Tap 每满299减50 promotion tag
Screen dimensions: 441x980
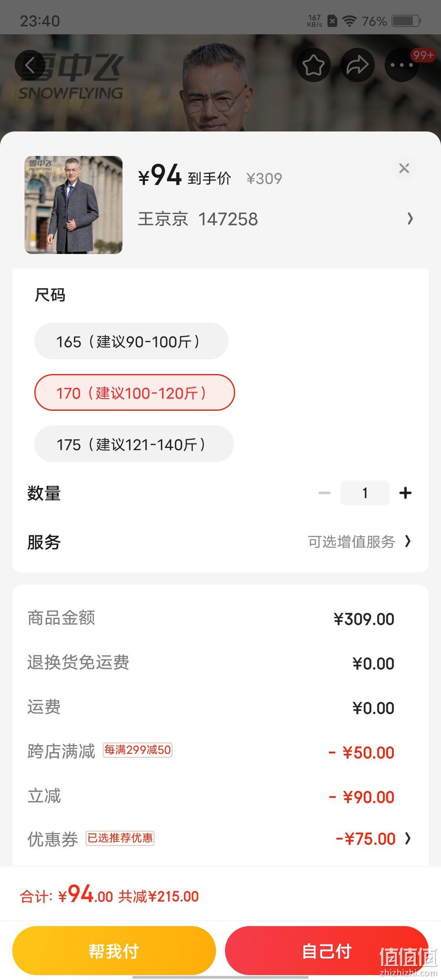138,750
